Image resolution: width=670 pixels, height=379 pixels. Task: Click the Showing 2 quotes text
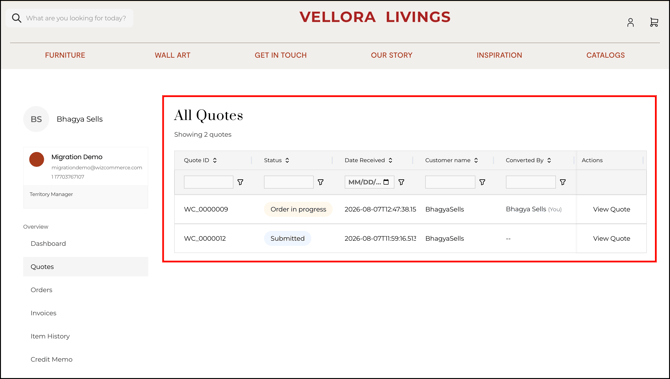tap(203, 134)
